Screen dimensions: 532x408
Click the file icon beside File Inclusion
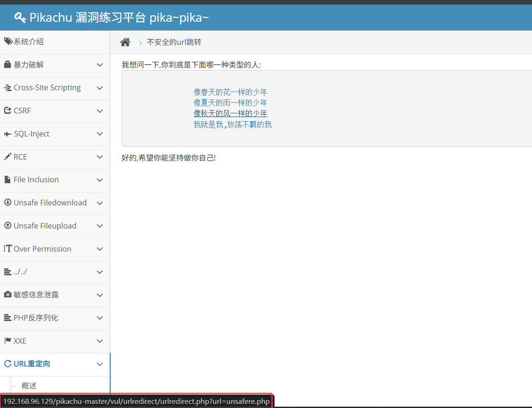[x=7, y=179]
